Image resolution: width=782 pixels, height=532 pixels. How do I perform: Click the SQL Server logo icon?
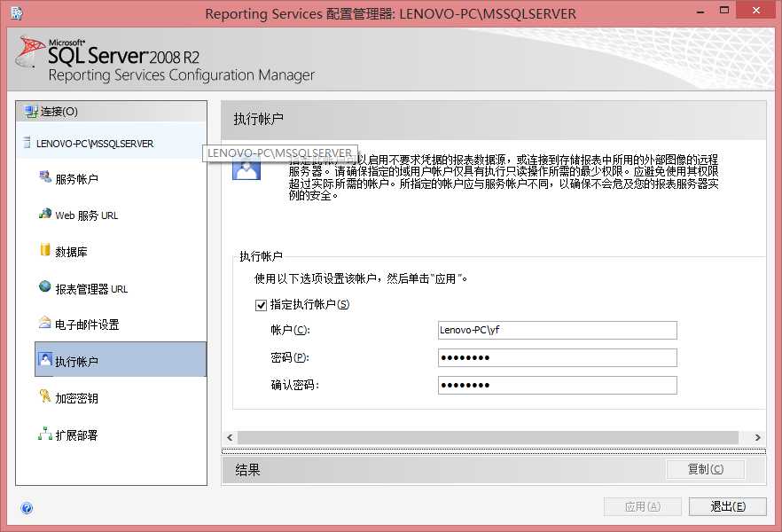point(28,51)
